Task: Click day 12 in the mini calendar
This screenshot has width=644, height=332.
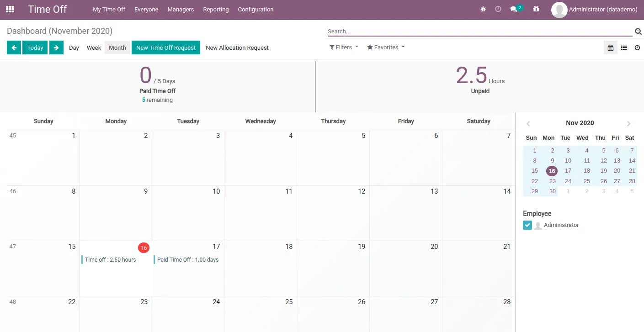Action: click(x=604, y=161)
